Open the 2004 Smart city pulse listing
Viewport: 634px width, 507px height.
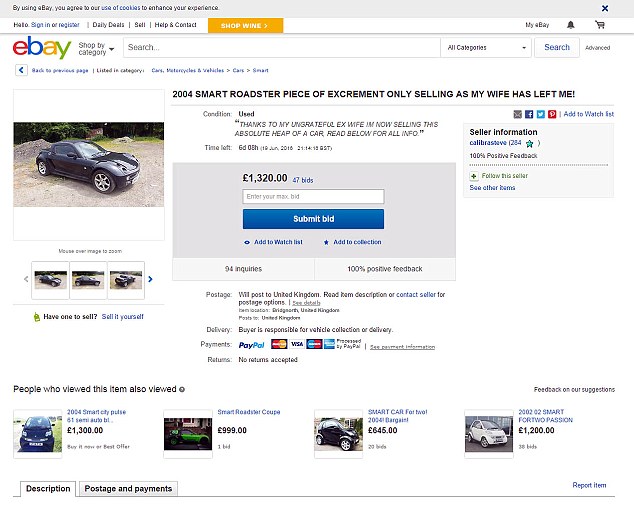96,416
